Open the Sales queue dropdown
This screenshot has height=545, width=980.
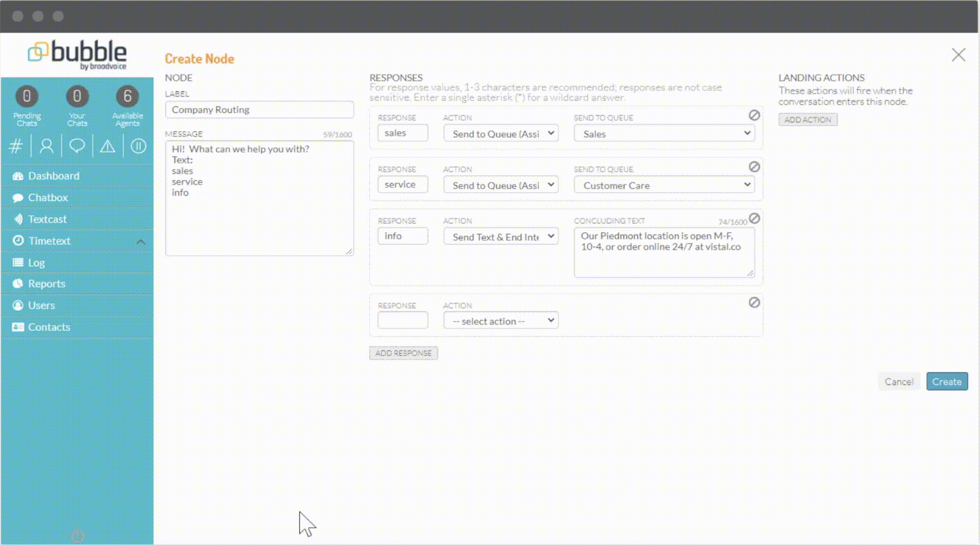coord(663,133)
